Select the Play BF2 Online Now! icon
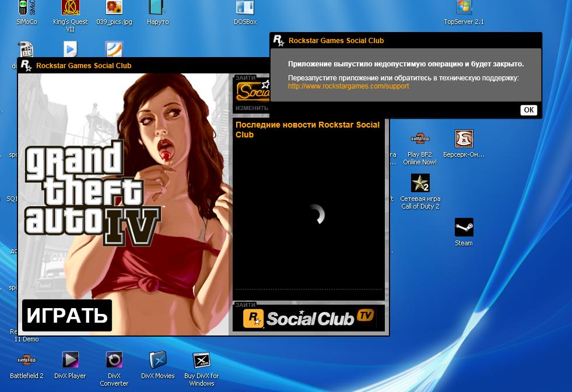 coord(420,149)
